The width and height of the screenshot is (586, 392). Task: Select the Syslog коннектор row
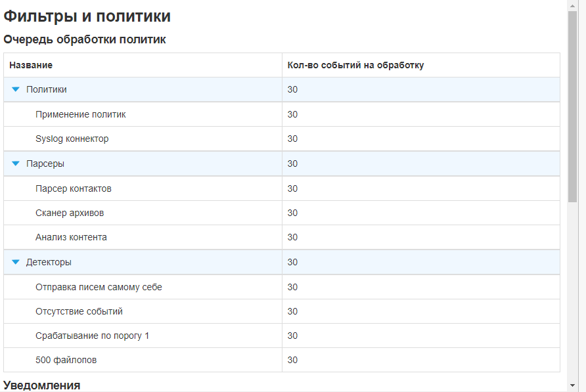pos(74,139)
